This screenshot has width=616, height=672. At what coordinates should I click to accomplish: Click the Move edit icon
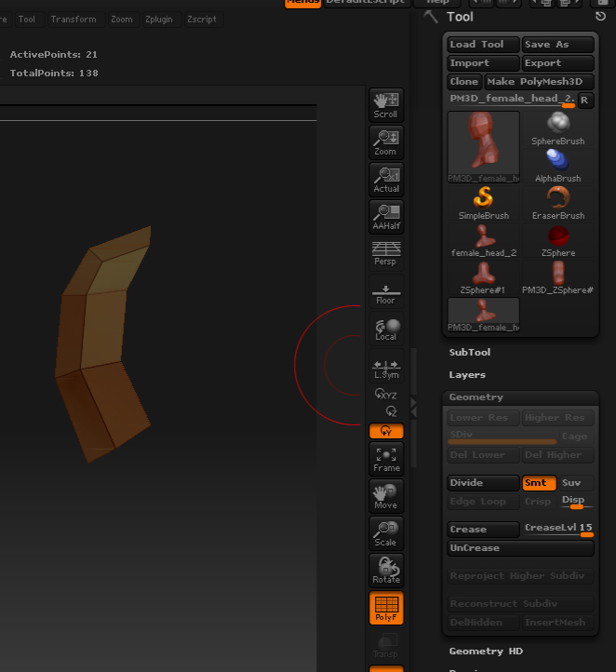pos(386,496)
